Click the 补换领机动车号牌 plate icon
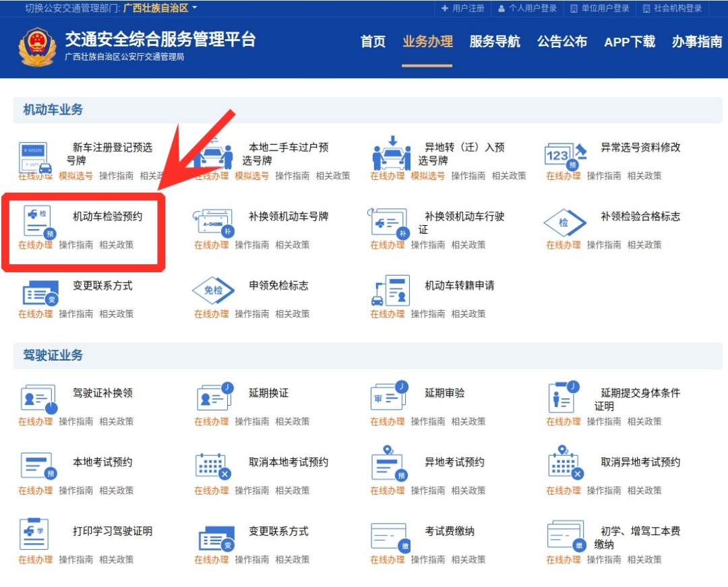728x587 pixels. [x=214, y=221]
